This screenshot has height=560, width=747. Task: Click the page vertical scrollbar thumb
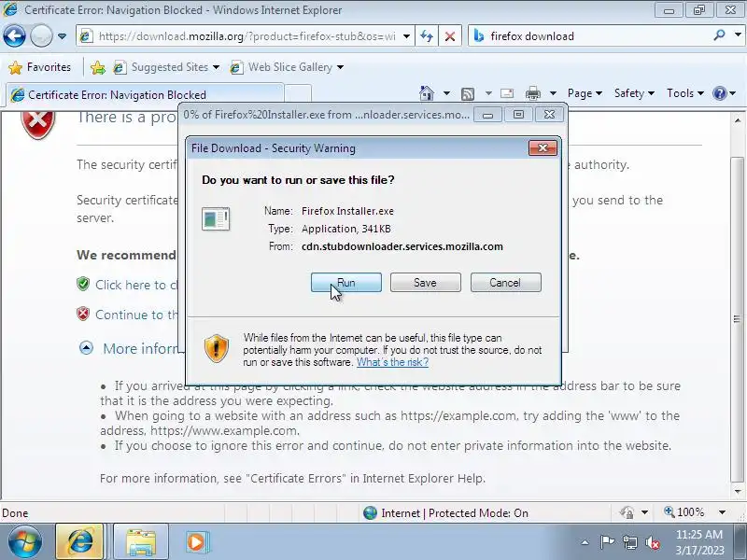(x=738, y=319)
